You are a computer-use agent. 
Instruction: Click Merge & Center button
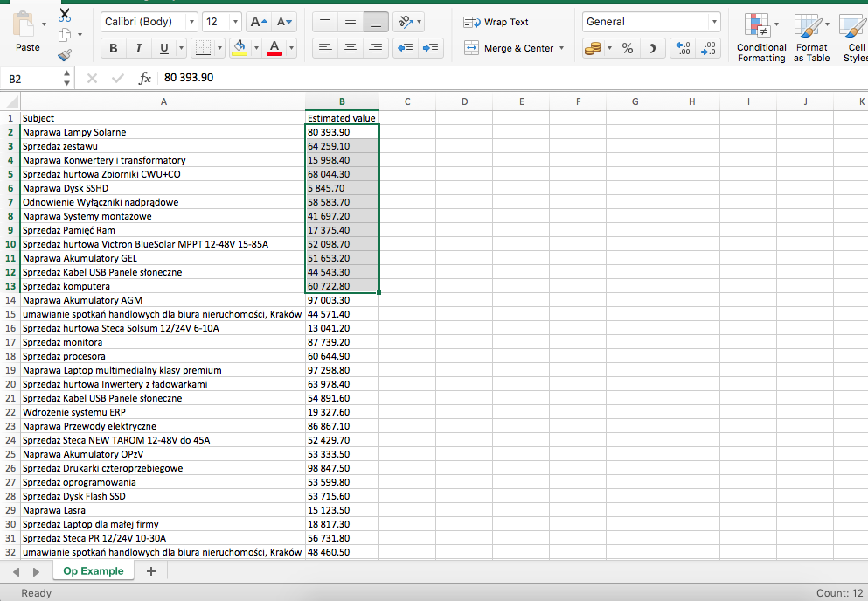509,49
